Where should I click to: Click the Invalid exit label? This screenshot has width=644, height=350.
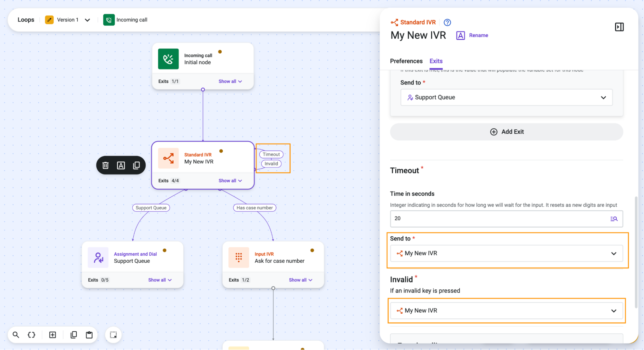271,164
